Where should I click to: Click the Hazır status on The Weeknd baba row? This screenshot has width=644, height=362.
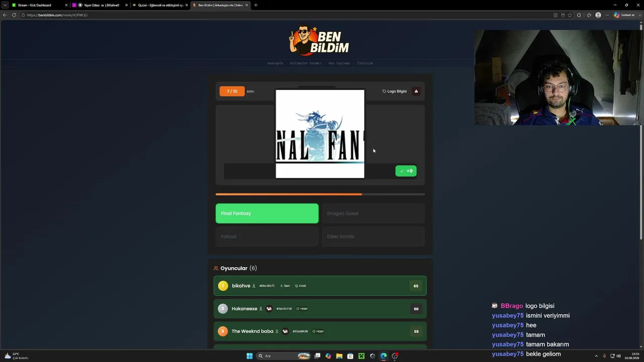coord(318,331)
